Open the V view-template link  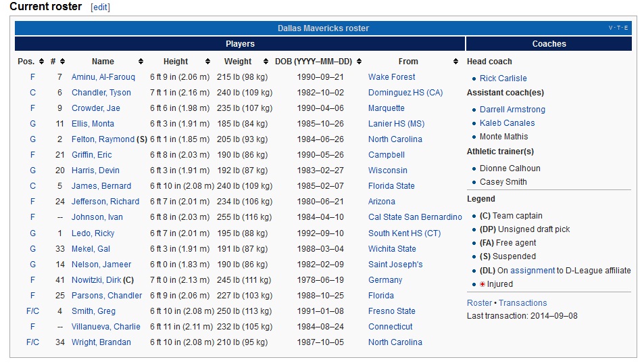coord(611,28)
